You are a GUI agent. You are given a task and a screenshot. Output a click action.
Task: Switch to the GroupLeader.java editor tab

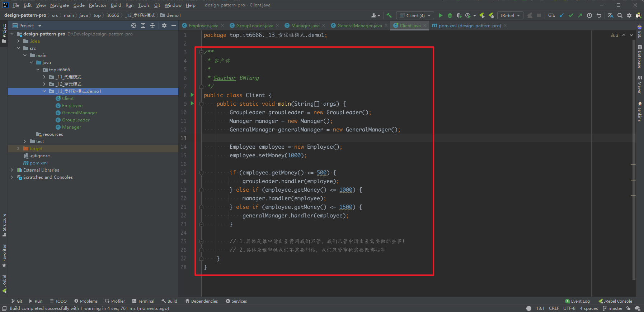tap(254, 25)
